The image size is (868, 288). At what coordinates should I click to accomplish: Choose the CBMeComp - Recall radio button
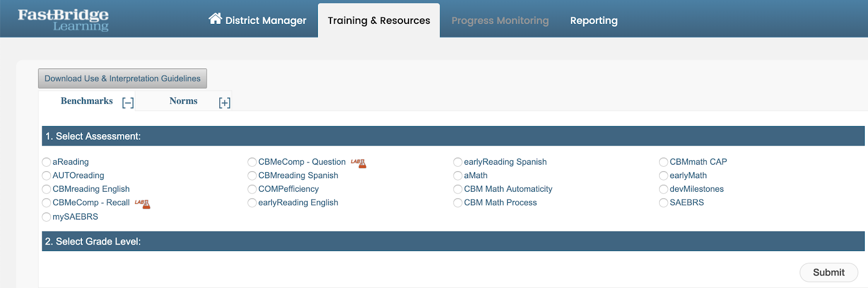click(47, 203)
